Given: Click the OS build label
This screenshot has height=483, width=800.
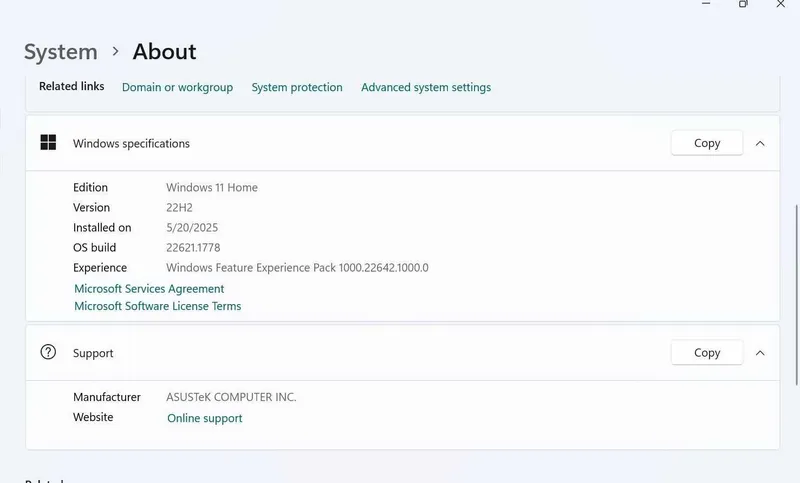Looking at the screenshot, I should pos(94,247).
